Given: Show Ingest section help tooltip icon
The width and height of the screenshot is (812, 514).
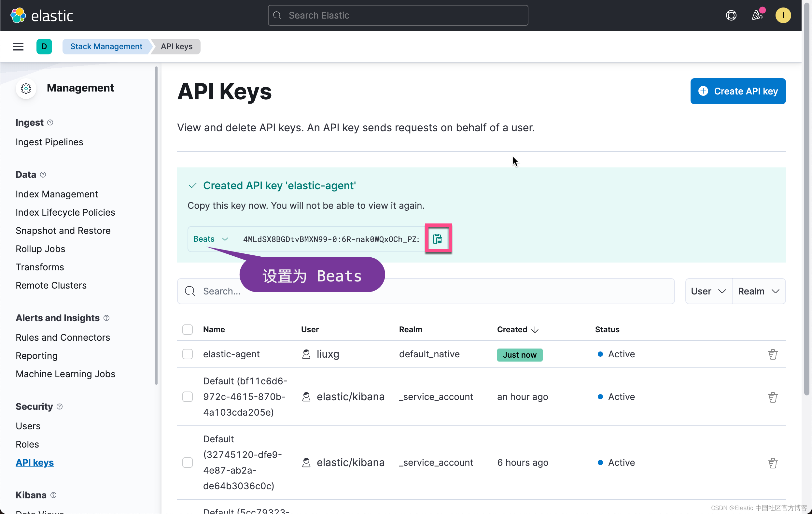Looking at the screenshot, I should click(x=50, y=122).
